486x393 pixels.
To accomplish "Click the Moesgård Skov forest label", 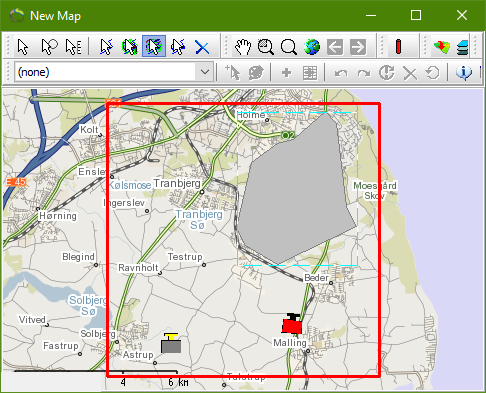I will pyautogui.click(x=375, y=190).
